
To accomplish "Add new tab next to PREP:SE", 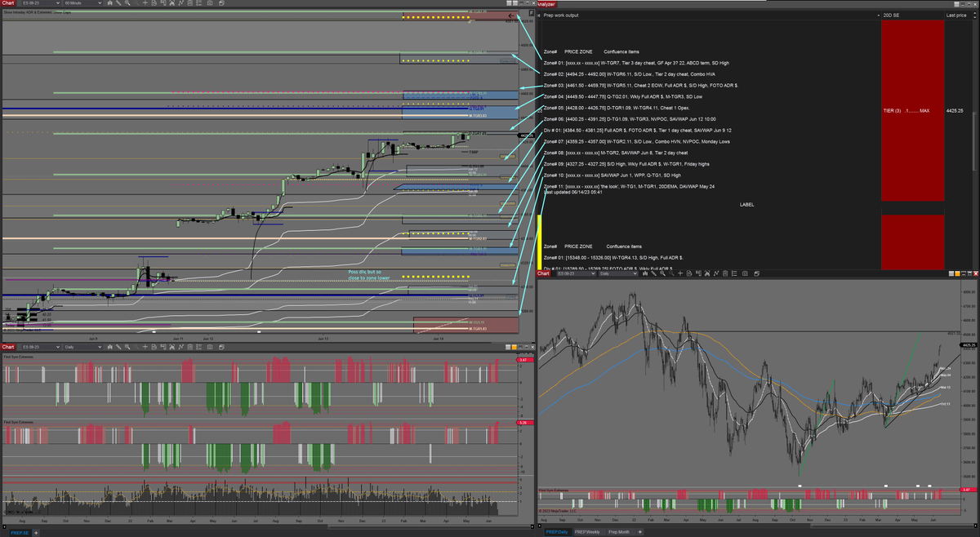I will tap(37, 532).
